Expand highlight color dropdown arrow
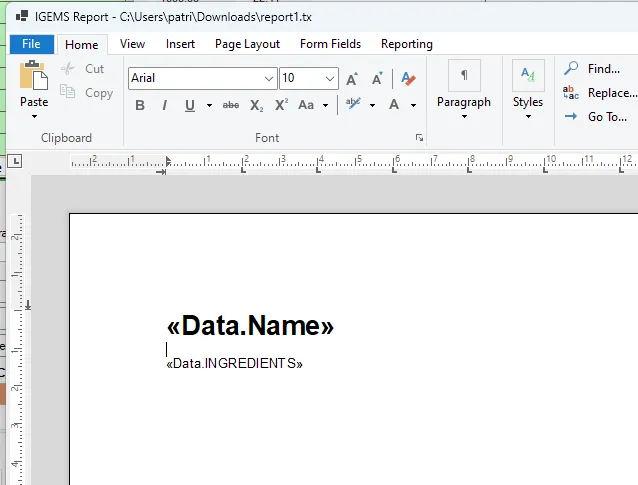 pos(372,105)
